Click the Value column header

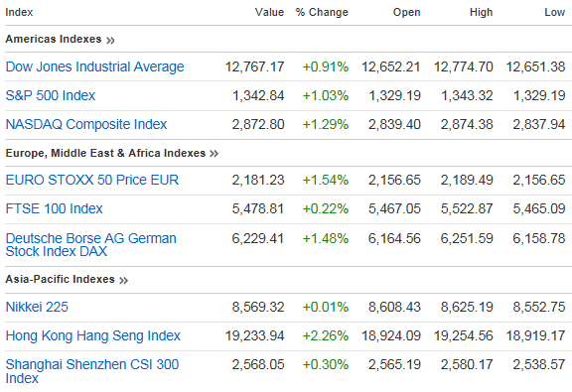(x=269, y=12)
